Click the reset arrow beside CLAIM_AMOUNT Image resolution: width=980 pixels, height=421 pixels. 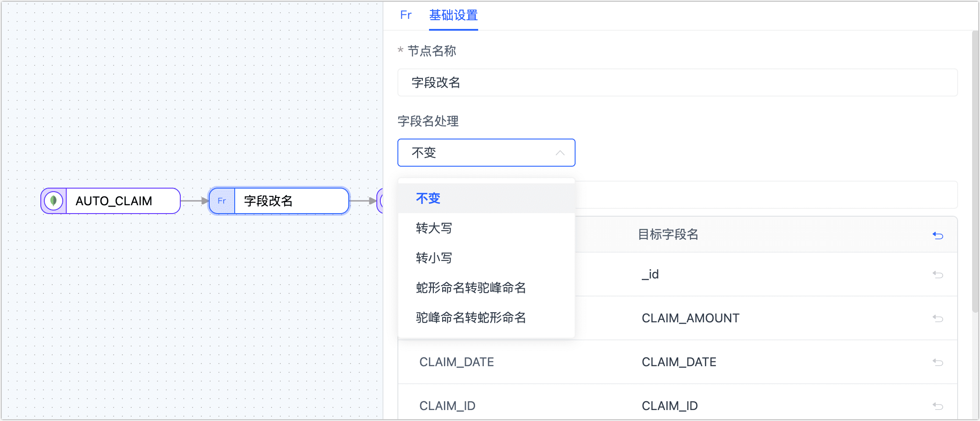(x=938, y=318)
